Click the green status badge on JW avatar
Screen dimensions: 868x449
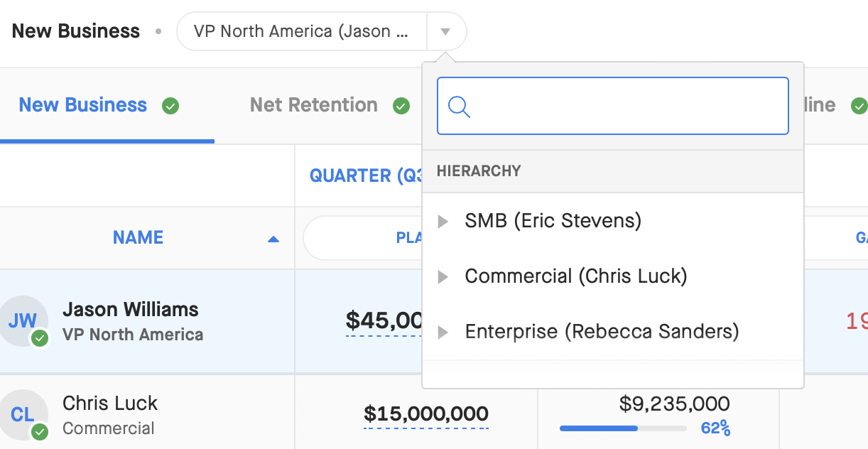point(40,338)
